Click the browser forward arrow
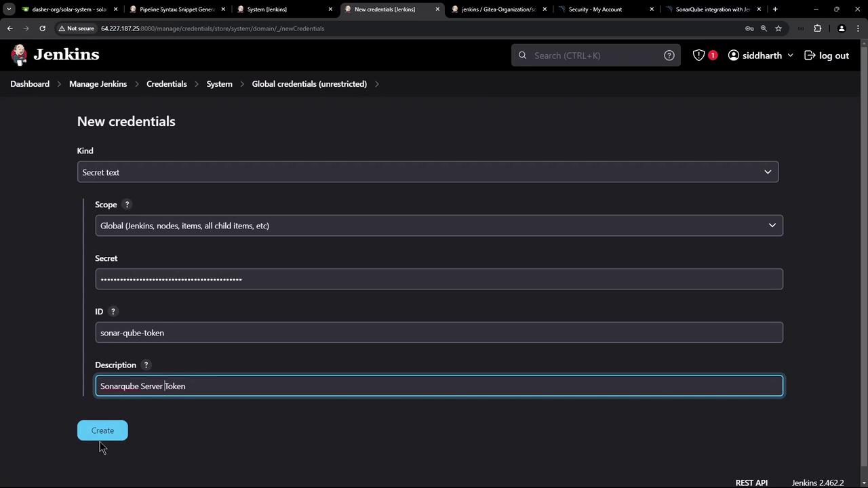This screenshot has width=868, height=488. click(x=26, y=28)
